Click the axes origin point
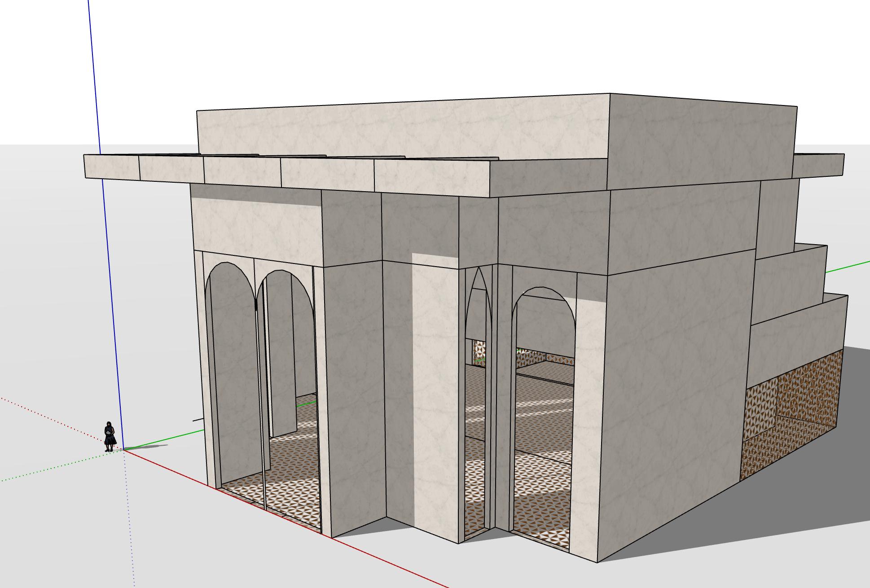The width and height of the screenshot is (870, 588). (x=123, y=449)
